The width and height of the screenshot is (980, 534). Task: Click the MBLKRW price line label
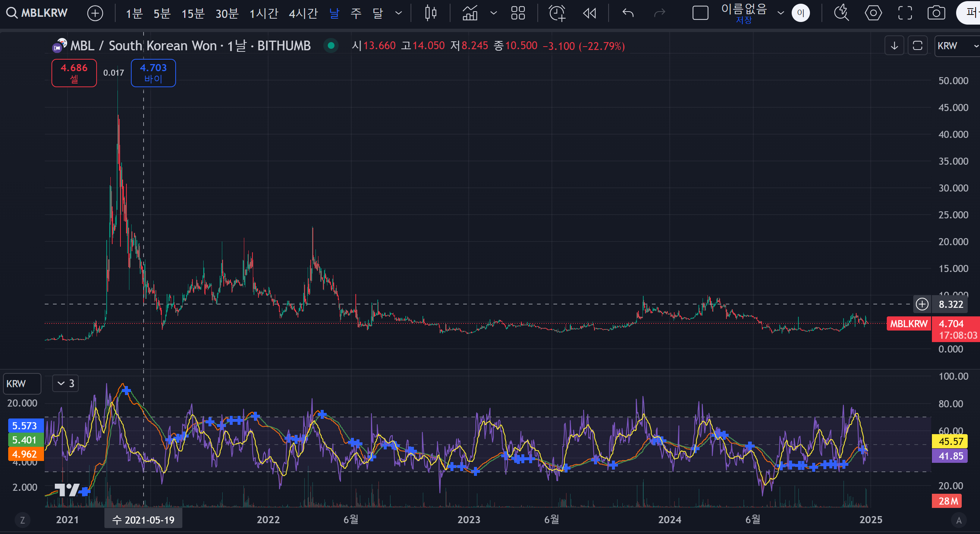(x=908, y=324)
